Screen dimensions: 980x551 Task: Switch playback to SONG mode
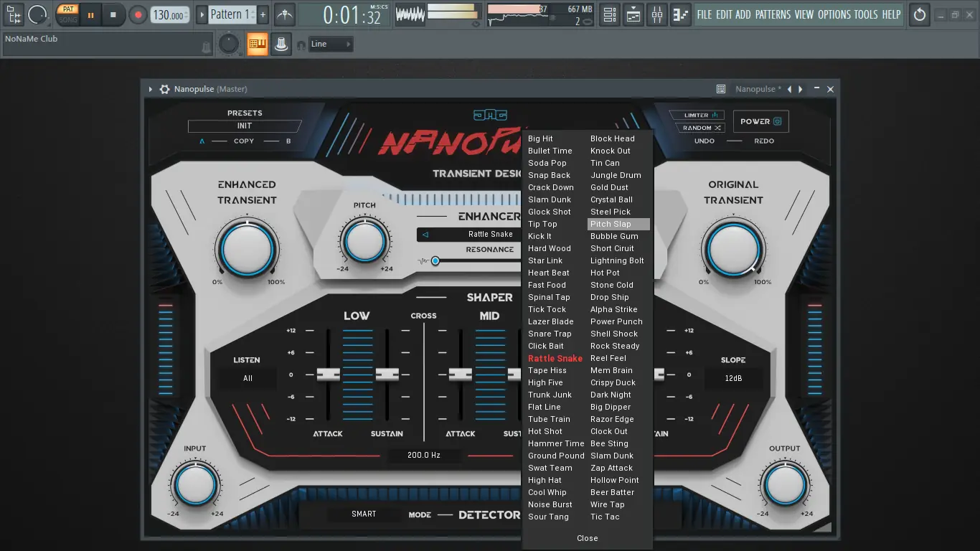[67, 19]
